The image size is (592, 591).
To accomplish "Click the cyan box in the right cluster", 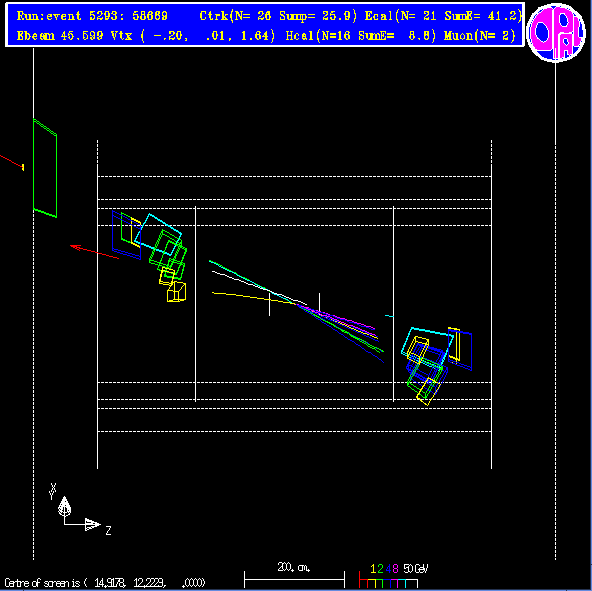I will (427, 347).
